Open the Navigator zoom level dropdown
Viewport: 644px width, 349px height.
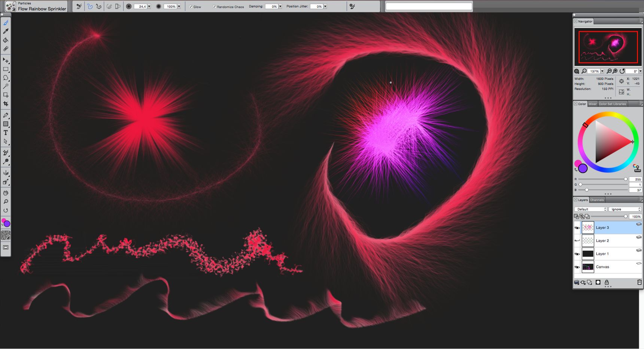click(x=602, y=71)
